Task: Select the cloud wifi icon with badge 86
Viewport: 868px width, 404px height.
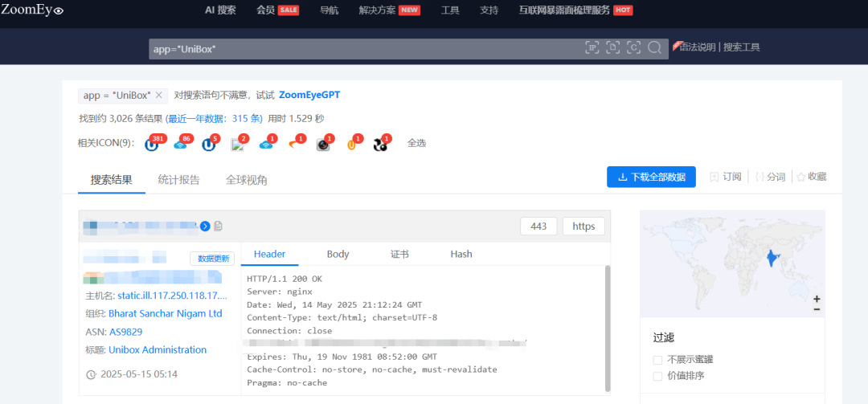Action: (181, 145)
